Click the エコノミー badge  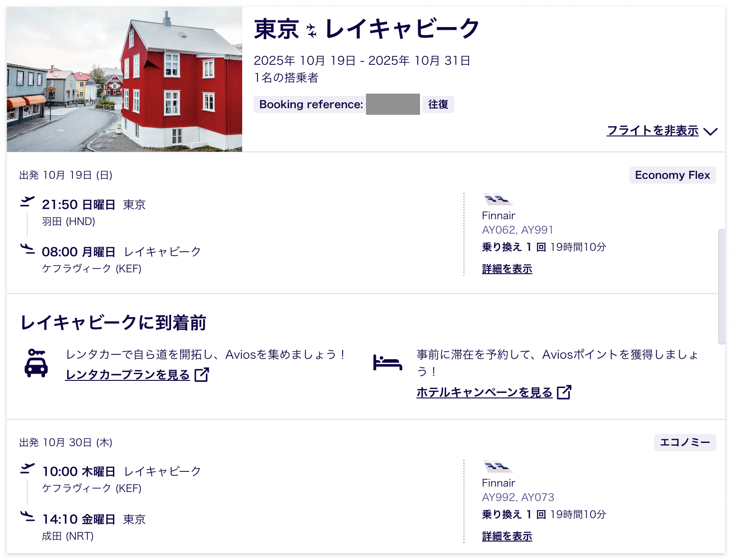[x=685, y=443]
